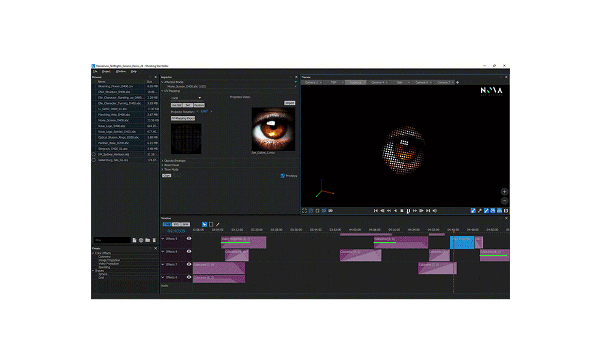Click the Import button for projected video

coord(289,103)
